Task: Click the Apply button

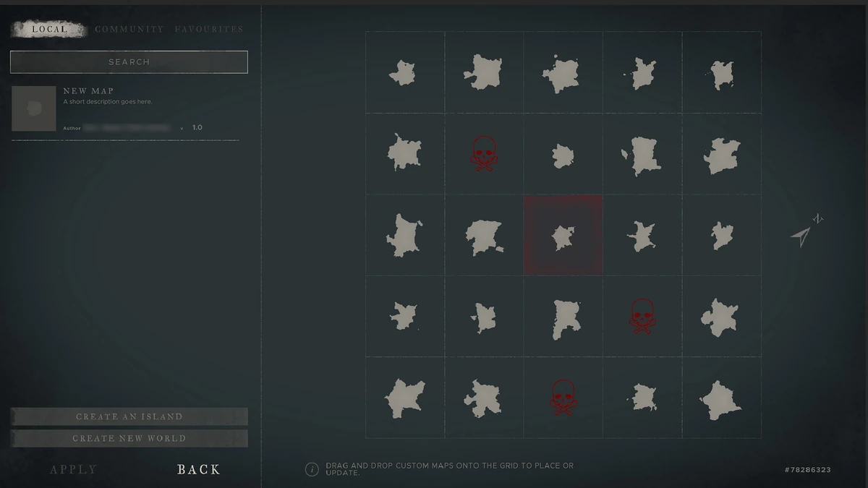Action: (73, 470)
